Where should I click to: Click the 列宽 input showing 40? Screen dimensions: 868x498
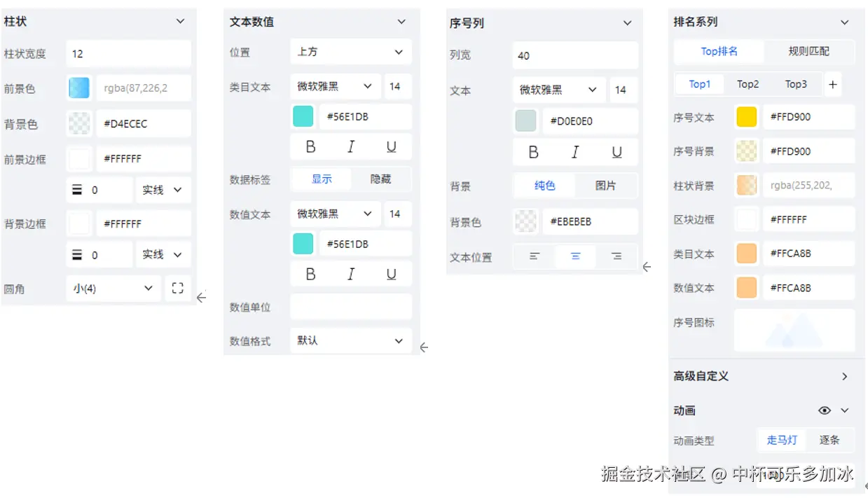(575, 55)
